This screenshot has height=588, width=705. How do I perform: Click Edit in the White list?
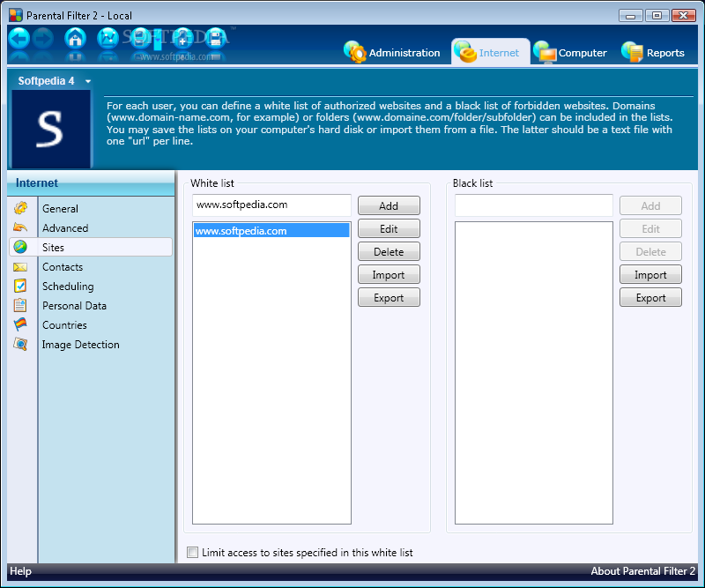(389, 228)
